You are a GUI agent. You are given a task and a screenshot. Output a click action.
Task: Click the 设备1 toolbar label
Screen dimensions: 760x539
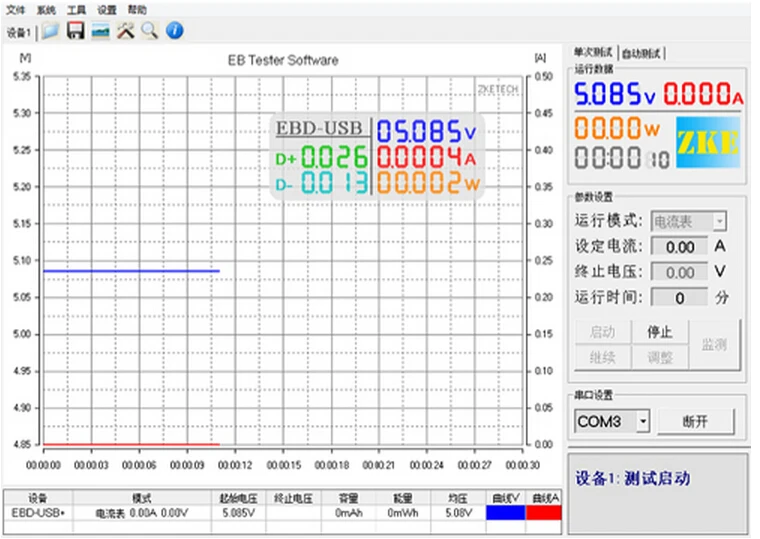point(18,33)
